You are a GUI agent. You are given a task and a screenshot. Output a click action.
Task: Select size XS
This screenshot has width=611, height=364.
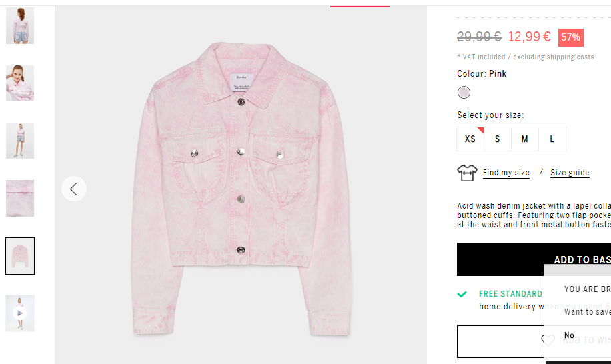point(470,139)
